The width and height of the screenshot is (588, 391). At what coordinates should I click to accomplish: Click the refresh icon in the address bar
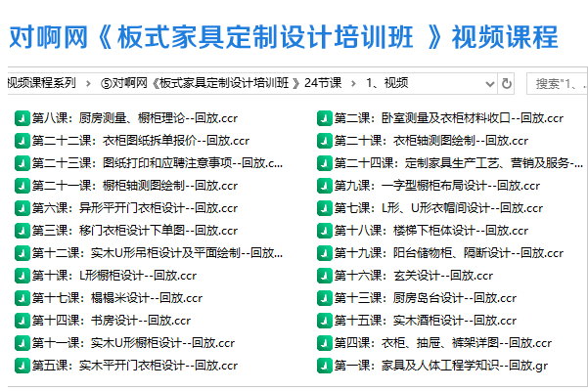(506, 83)
